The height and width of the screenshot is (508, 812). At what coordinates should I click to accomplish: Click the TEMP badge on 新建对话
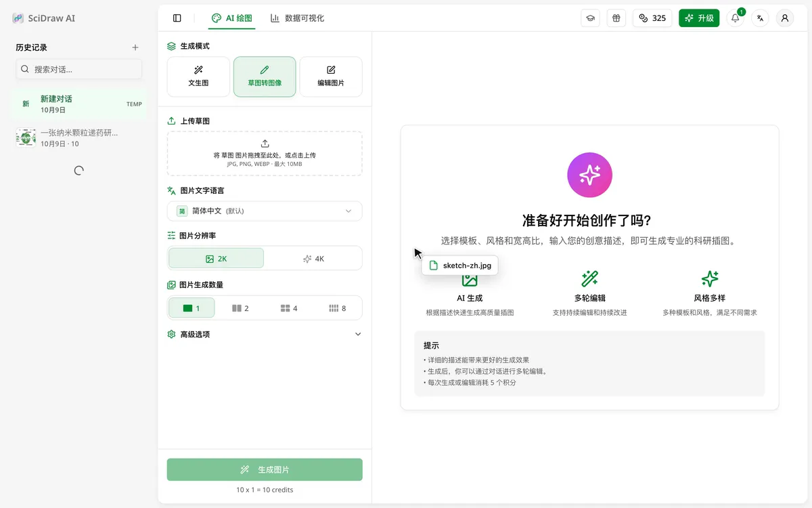click(134, 104)
